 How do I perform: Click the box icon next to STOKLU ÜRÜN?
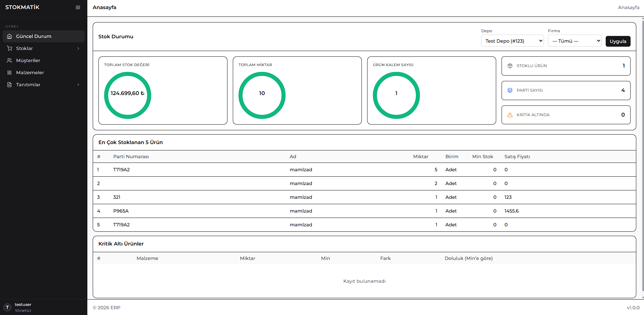coord(510,66)
